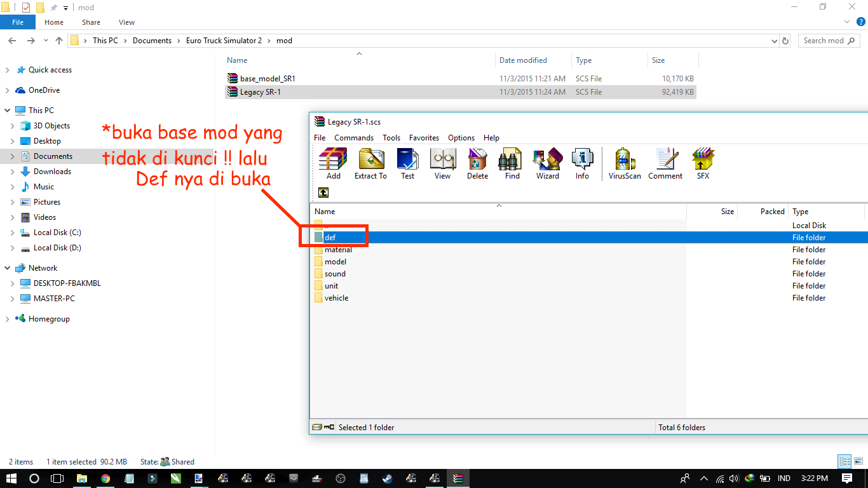Viewport: 868px width, 488px height.
Task: Click the Add button in WinRAR toolbar
Action: [x=333, y=163]
